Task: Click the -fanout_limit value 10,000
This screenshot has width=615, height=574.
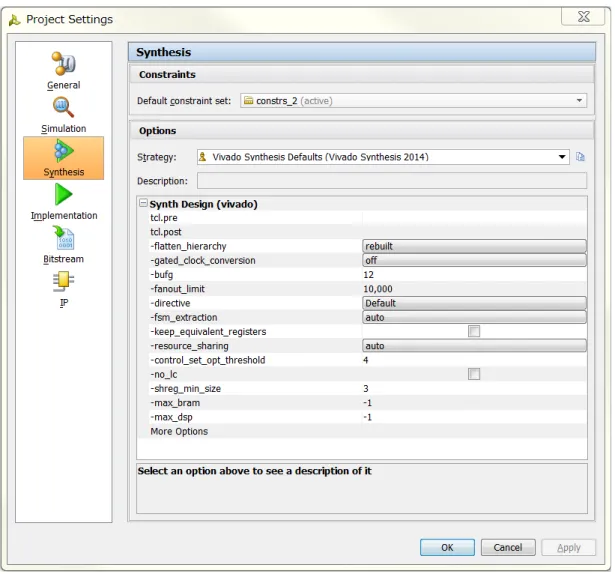Action: [x=474, y=289]
